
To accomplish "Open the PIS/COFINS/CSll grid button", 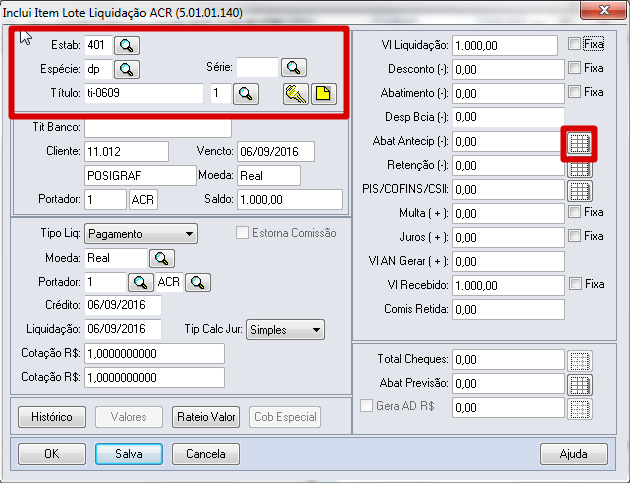I will point(579,191).
